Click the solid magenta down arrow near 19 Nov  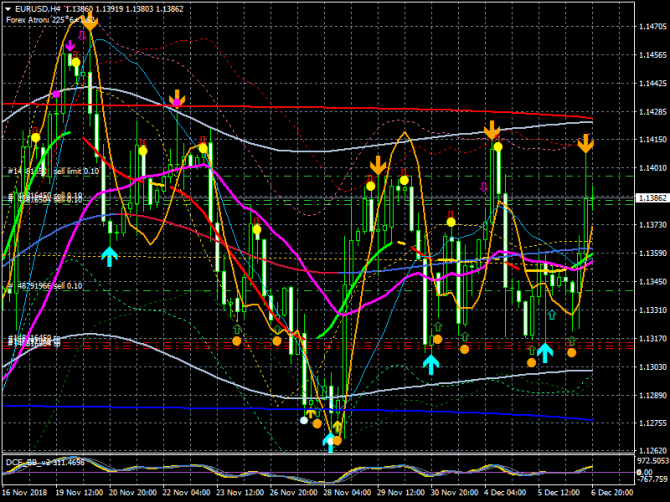point(70,46)
